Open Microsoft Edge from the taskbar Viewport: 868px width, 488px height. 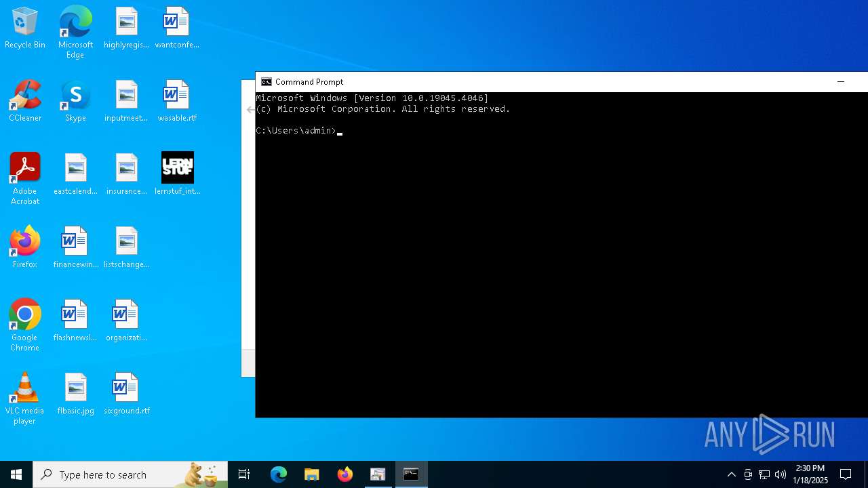(279, 474)
